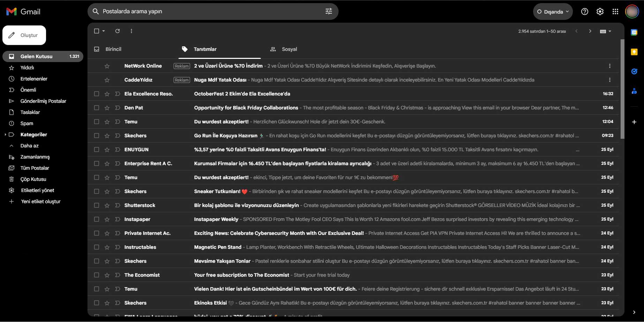The width and height of the screenshot is (644, 322).
Task: Open the Help support icon
Action: 585,11
